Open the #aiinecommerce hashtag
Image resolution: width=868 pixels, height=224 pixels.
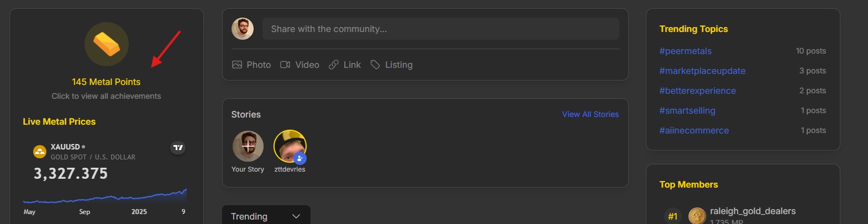point(694,130)
